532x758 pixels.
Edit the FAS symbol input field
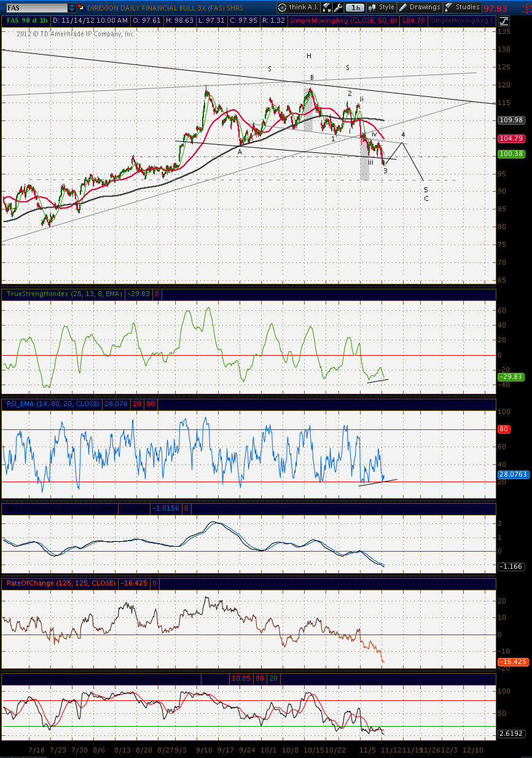coord(36,8)
